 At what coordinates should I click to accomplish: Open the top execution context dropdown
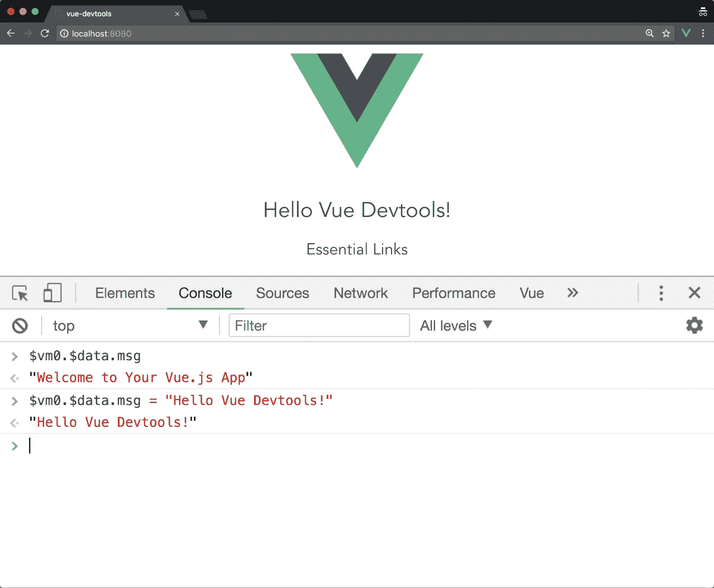[x=130, y=325]
